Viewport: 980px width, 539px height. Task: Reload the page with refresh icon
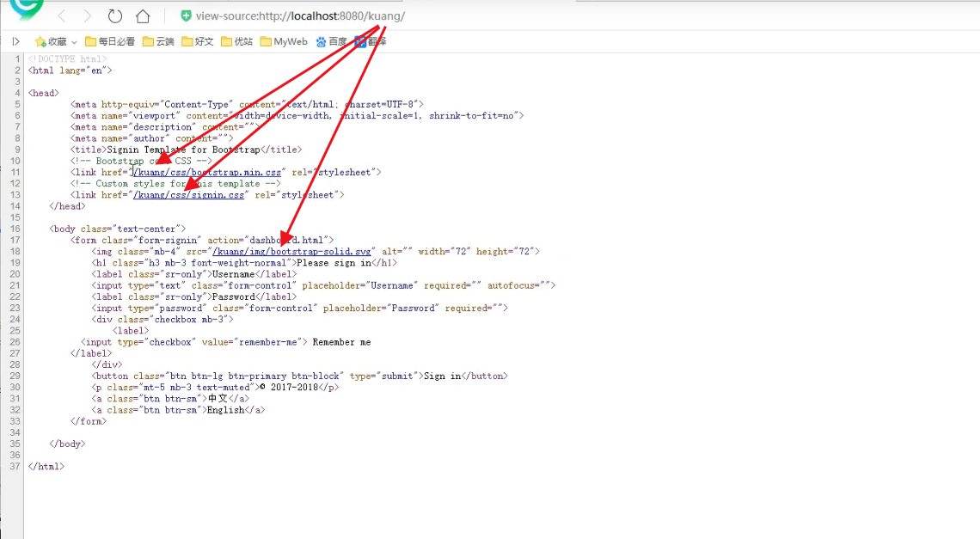[115, 15]
